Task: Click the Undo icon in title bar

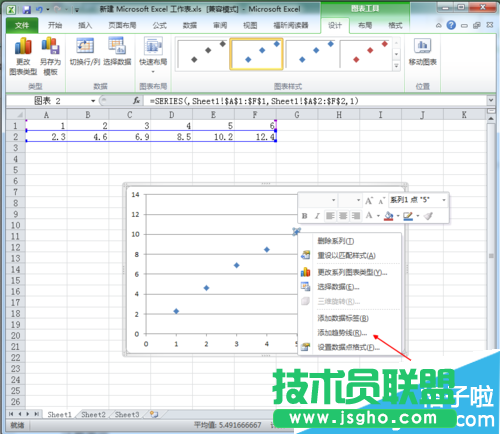Action: coord(39,10)
